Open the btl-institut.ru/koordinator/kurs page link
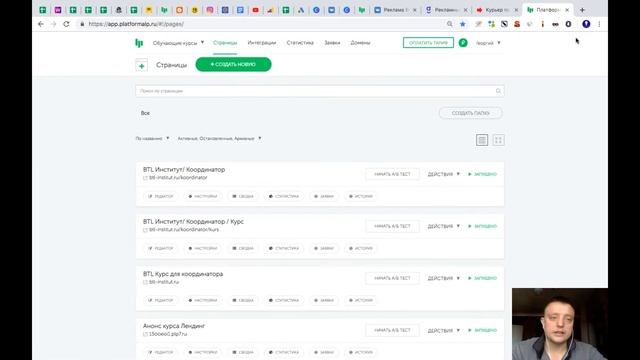 pos(184,230)
